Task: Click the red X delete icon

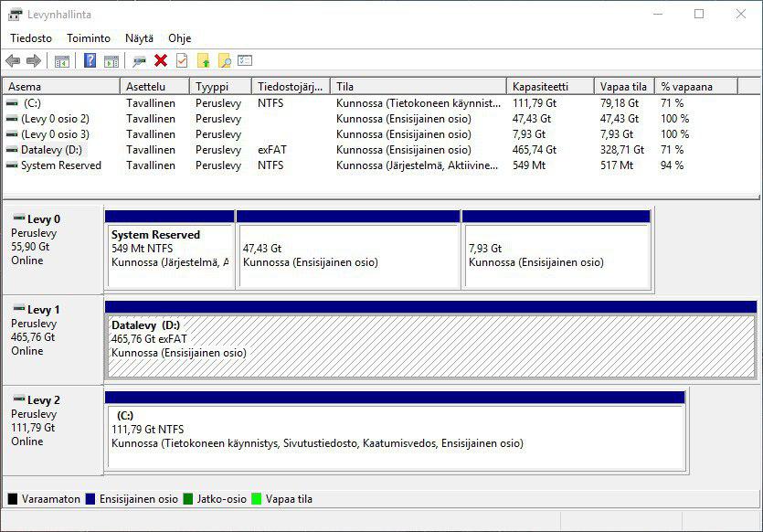Action: [161, 61]
